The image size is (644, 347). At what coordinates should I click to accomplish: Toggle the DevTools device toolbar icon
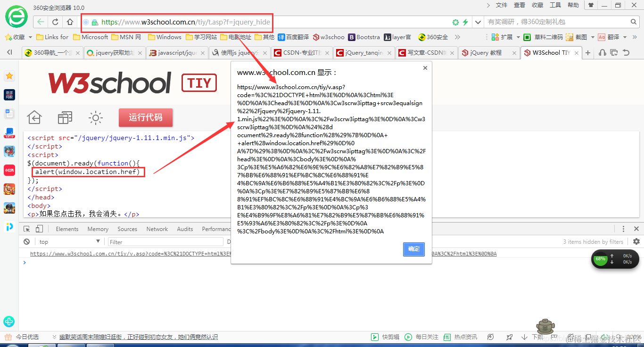click(39, 229)
